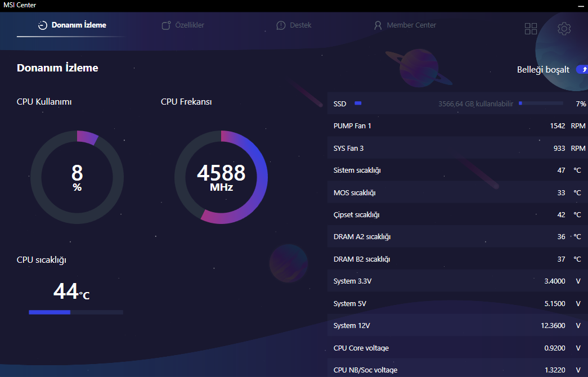This screenshot has height=377, width=588.
Task: Click the CPU Kullanımı usage gauge
Action: pyautogui.click(x=77, y=177)
